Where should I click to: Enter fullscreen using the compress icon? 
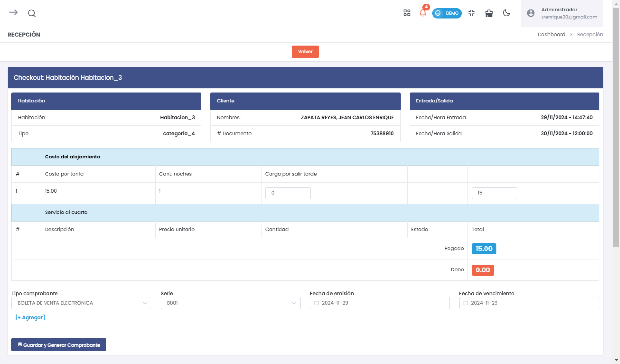[471, 13]
